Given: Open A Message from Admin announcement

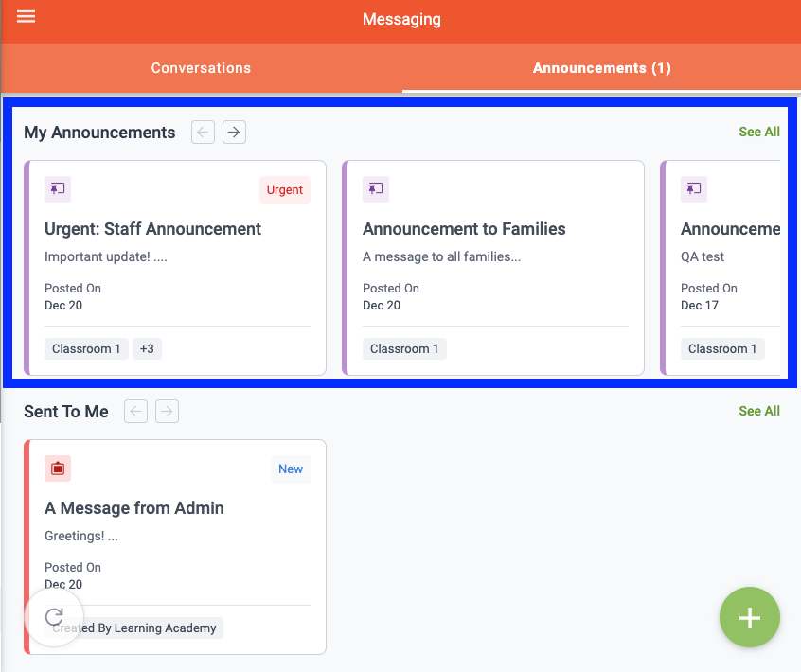Looking at the screenshot, I should click(134, 508).
